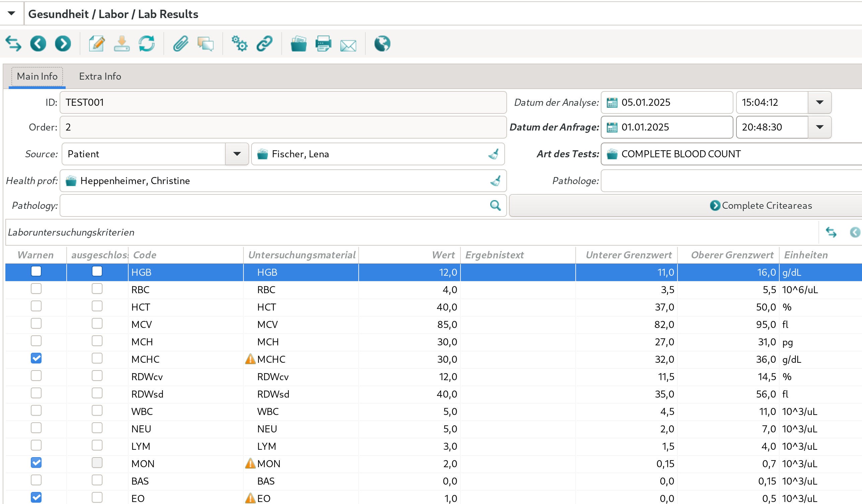Click the switch view toolbar icon
862x504 pixels.
(13, 44)
